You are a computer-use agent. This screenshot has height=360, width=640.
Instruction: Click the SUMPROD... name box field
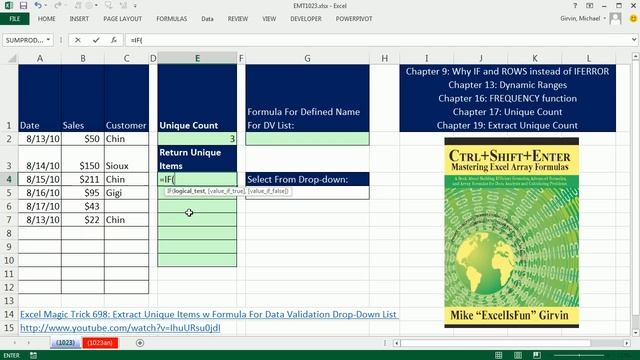point(24,40)
